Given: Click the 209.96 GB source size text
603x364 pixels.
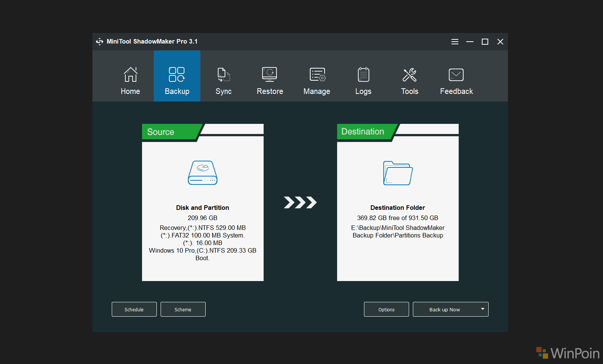Looking at the screenshot, I should (203, 218).
